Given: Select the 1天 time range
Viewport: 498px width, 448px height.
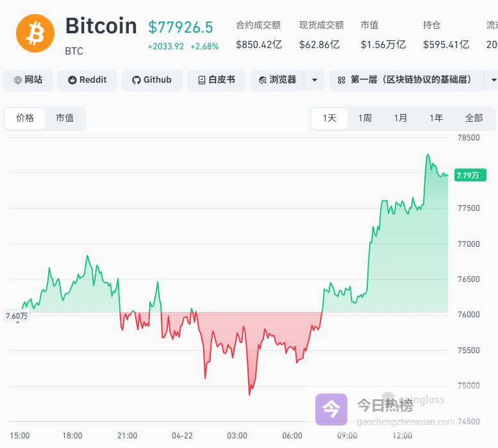Looking at the screenshot, I should pyautogui.click(x=329, y=118).
